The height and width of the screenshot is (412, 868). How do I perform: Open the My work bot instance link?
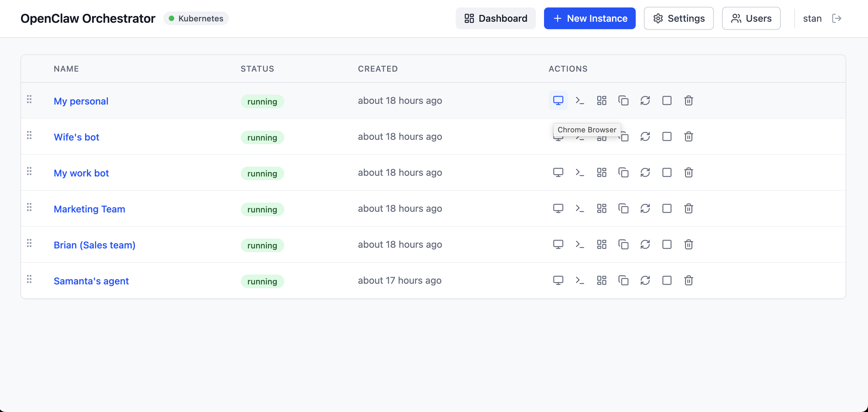point(81,173)
